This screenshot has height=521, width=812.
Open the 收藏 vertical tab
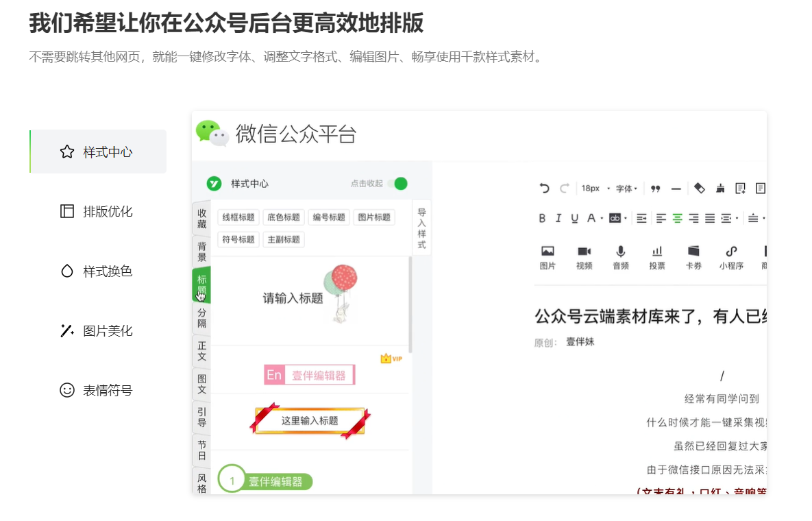pyautogui.click(x=201, y=218)
